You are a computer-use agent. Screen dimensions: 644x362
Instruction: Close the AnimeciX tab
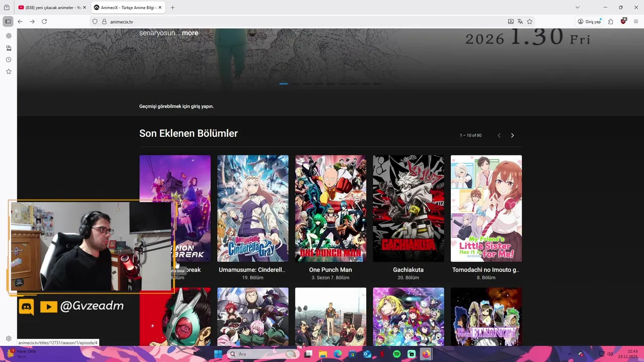point(160,8)
